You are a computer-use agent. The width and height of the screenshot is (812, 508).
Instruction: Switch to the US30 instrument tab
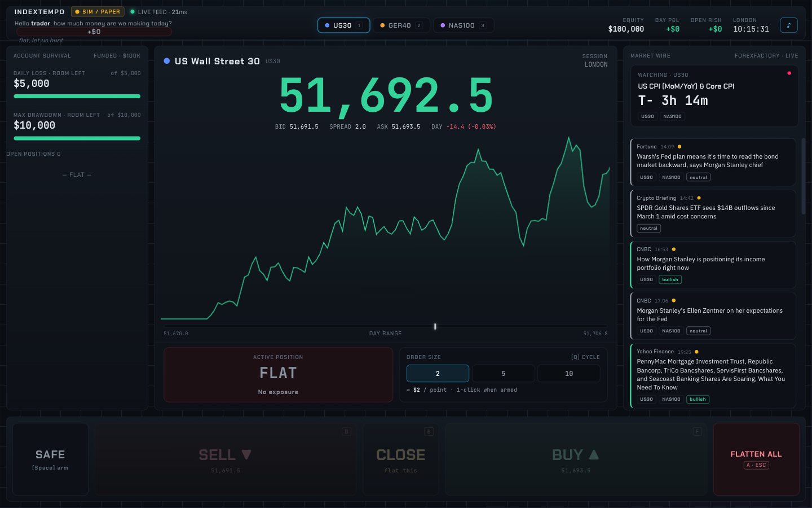pos(343,25)
